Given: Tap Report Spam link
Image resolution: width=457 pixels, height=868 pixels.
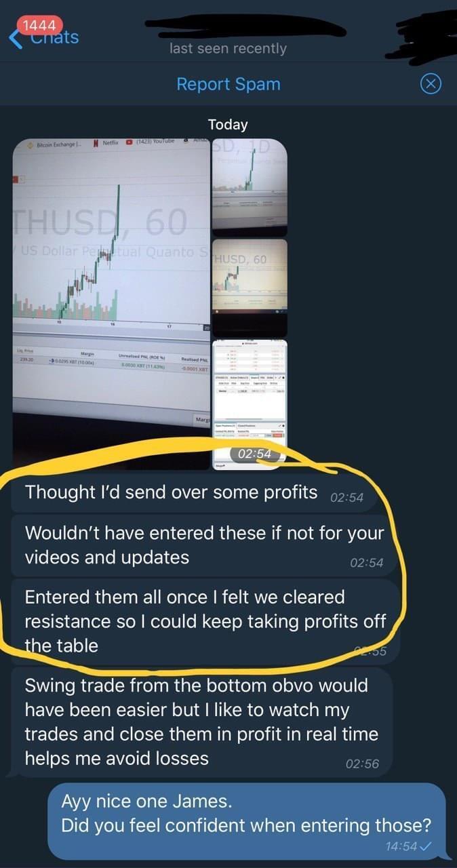Looking at the screenshot, I should (x=228, y=84).
